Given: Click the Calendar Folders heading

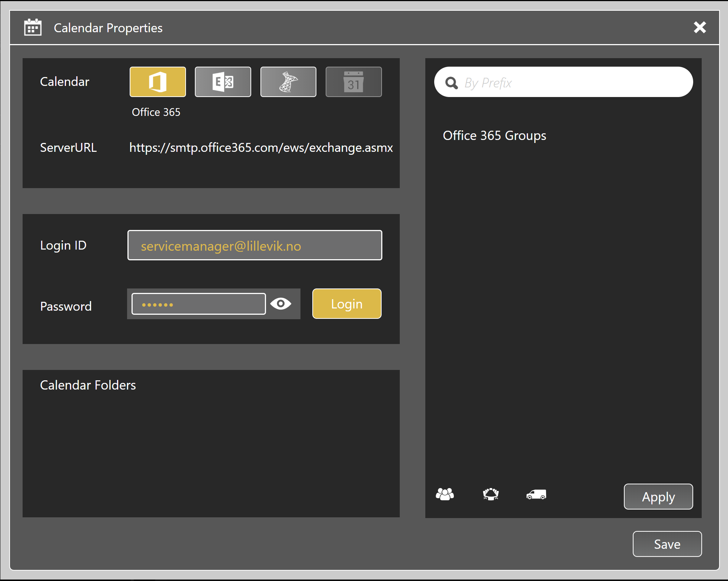Looking at the screenshot, I should (x=88, y=385).
